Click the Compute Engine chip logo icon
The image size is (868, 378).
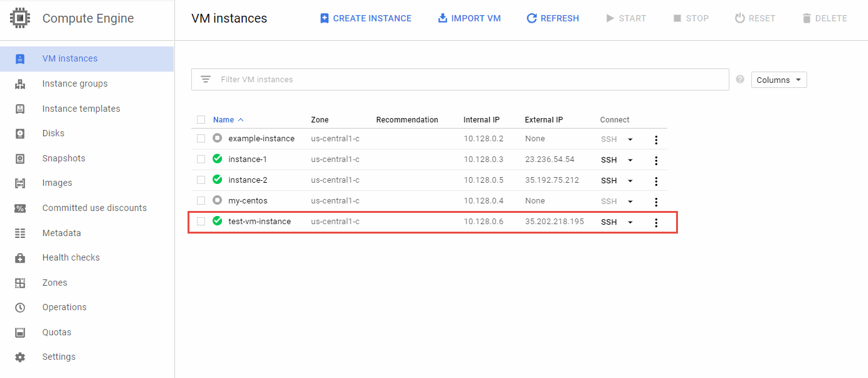20,18
